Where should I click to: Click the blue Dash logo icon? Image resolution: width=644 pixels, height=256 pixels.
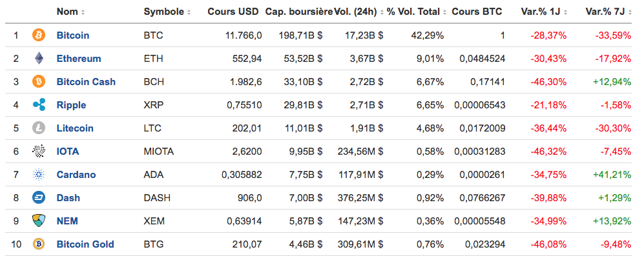[39, 198]
